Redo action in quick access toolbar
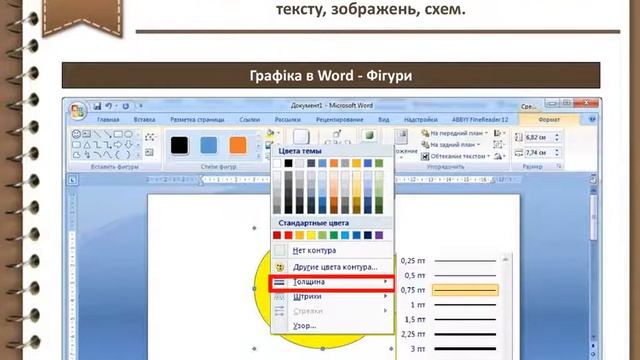Image resolution: width=640 pixels, height=360 pixels. click(x=126, y=106)
